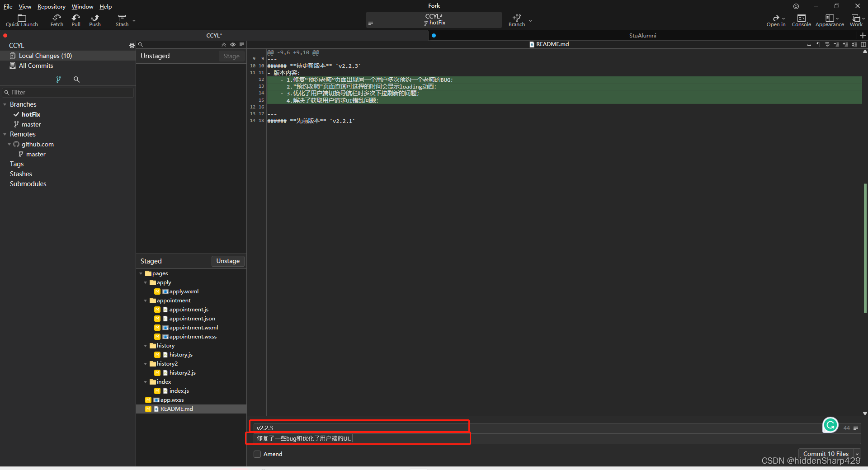Open Local Changes (10)
This screenshot has width=868, height=470.
tap(68, 56)
